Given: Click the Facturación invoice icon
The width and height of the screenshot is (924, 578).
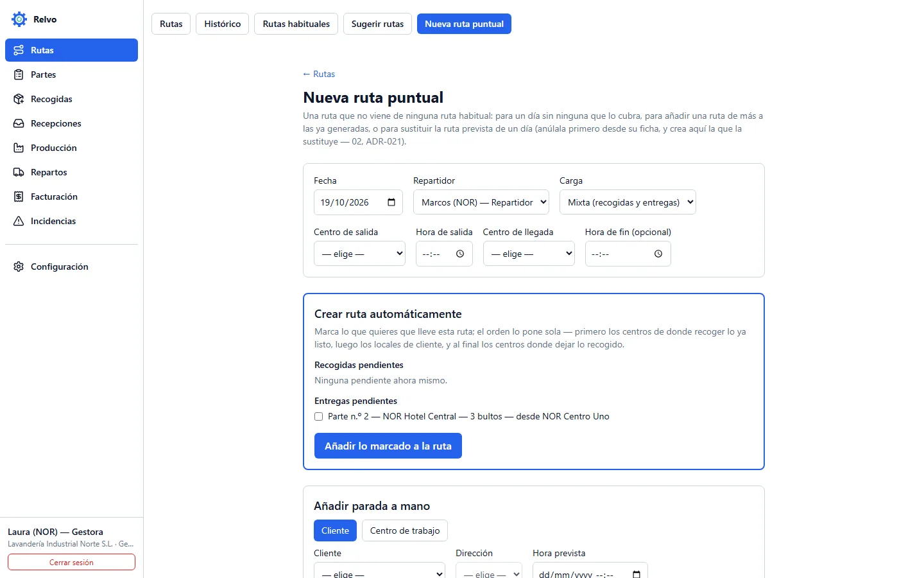Looking at the screenshot, I should (x=19, y=197).
